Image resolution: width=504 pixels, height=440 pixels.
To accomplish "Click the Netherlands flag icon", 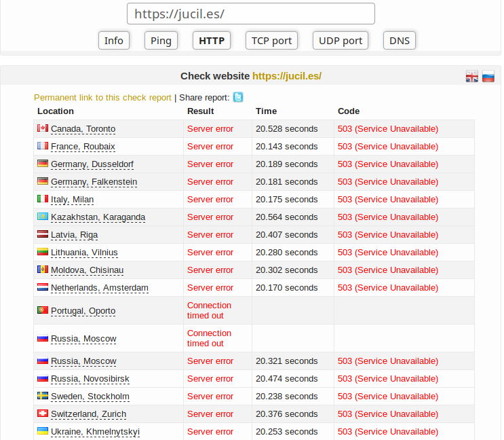I will (43, 287).
